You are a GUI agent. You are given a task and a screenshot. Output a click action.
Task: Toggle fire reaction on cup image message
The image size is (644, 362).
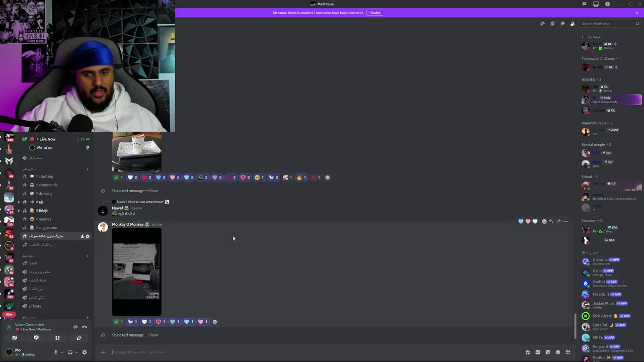(301, 177)
